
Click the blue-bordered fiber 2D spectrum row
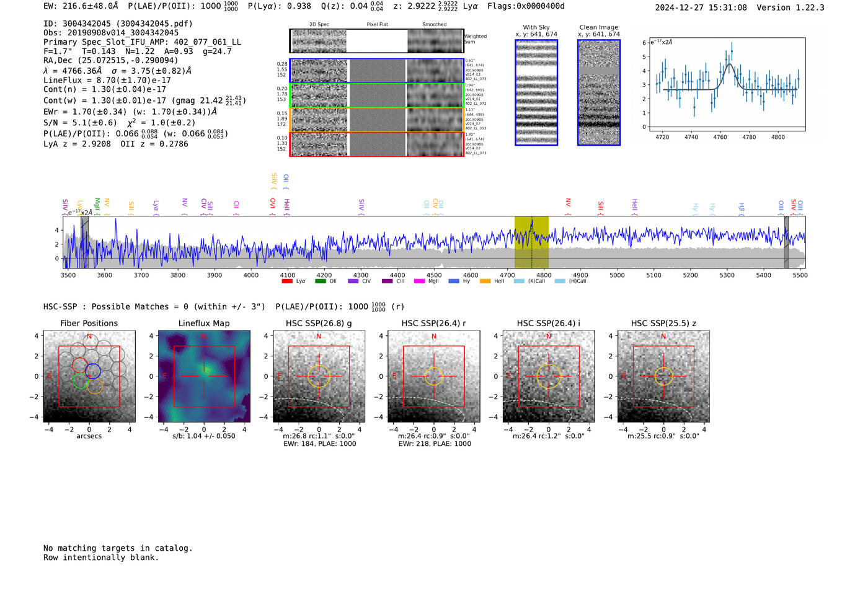click(x=376, y=71)
